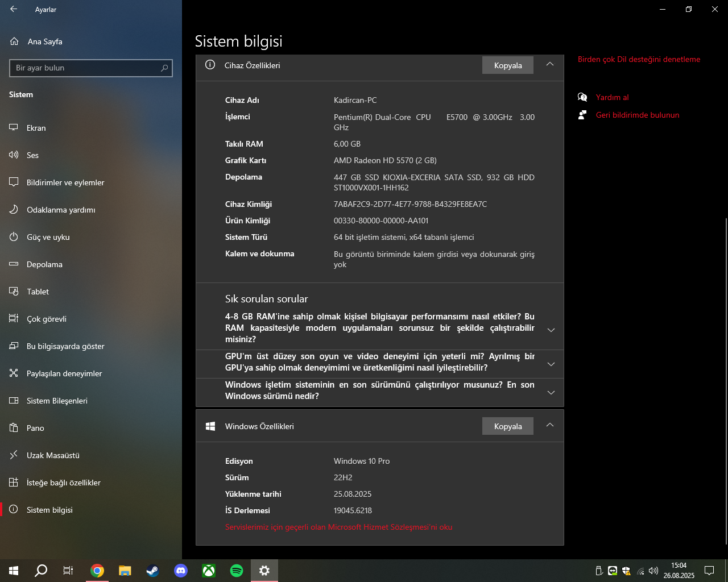Viewport: 728px width, 582px height.
Task: Collapse the Windows Özellikleri section
Action: (550, 425)
